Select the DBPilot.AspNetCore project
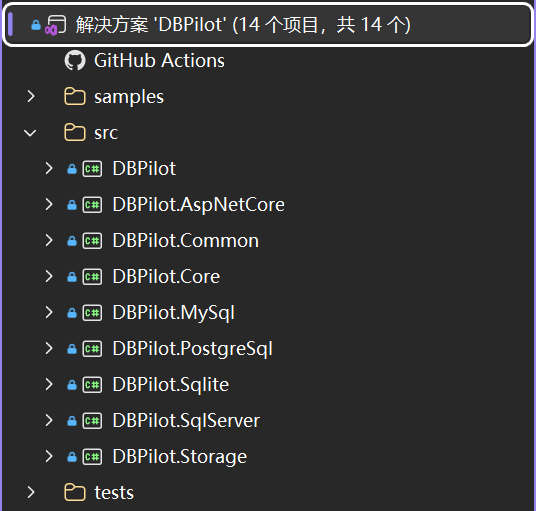The width and height of the screenshot is (536, 511). [x=199, y=205]
